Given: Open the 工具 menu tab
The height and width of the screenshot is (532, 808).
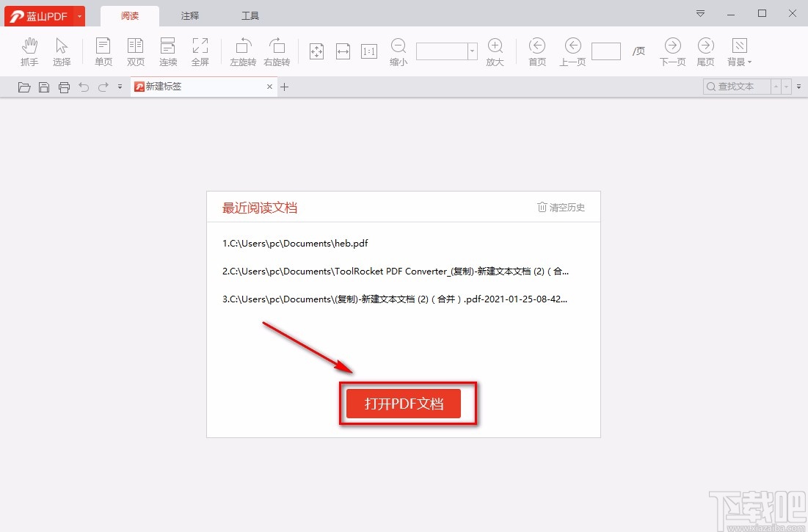Looking at the screenshot, I should point(250,15).
